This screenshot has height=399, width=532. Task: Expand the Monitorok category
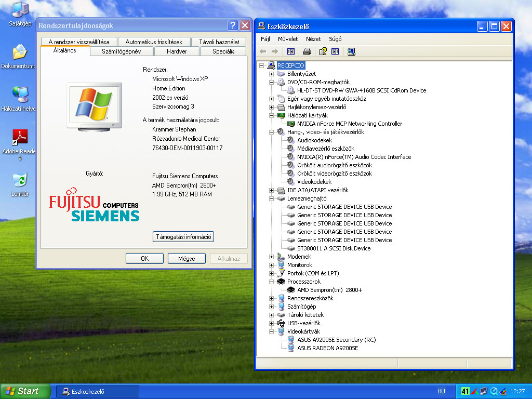click(271, 265)
